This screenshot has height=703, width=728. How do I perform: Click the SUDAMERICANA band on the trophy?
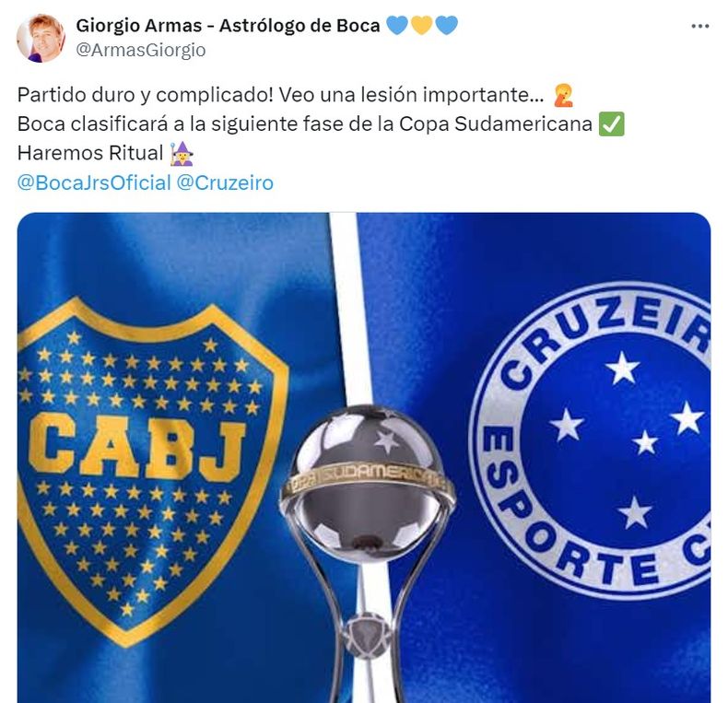[370, 479]
